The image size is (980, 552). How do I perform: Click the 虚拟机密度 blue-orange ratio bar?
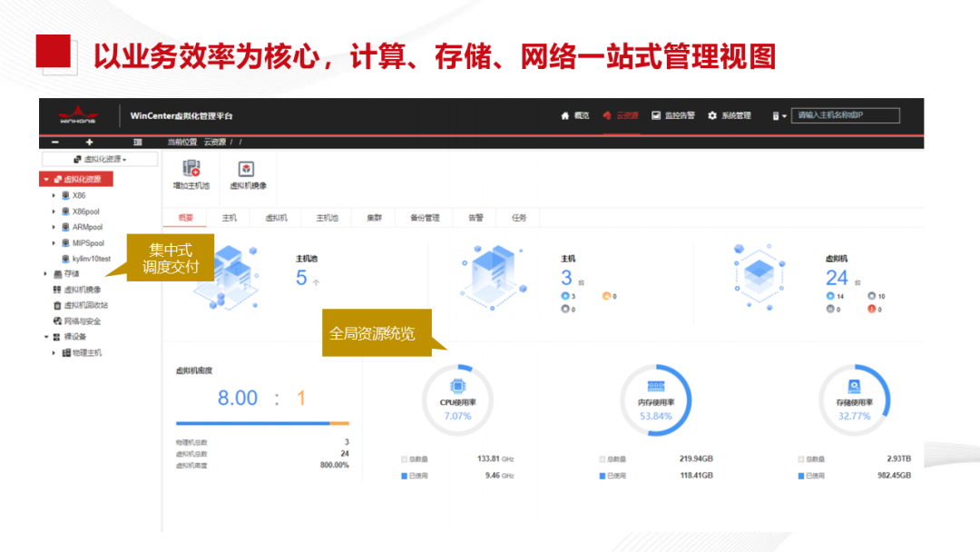[x=262, y=423]
